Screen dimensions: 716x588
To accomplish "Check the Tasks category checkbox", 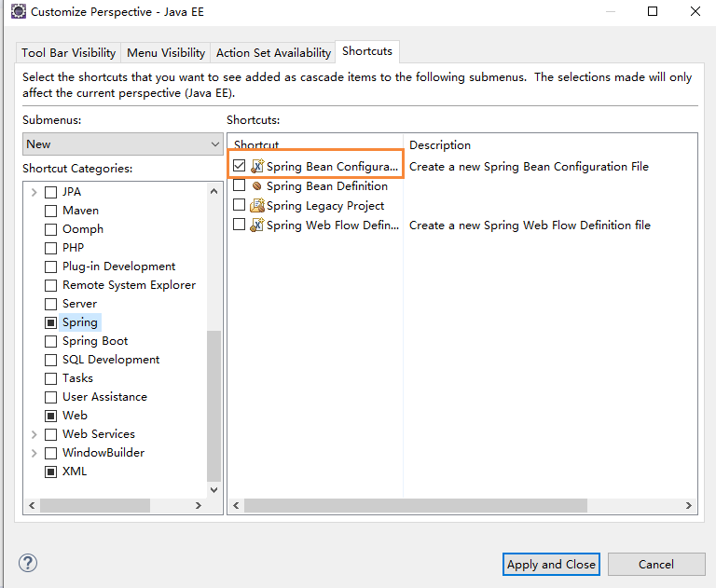I will click(50, 378).
